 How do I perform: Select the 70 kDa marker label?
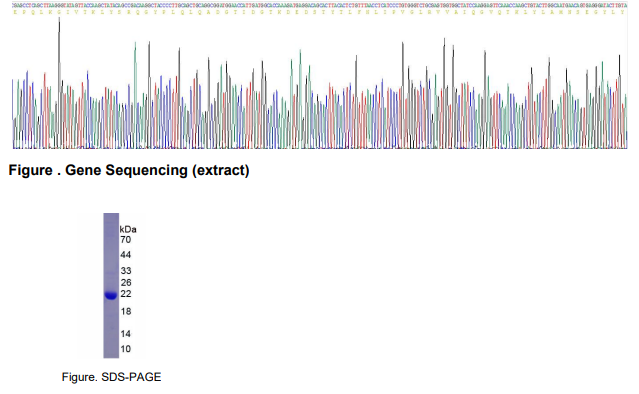[126, 240]
